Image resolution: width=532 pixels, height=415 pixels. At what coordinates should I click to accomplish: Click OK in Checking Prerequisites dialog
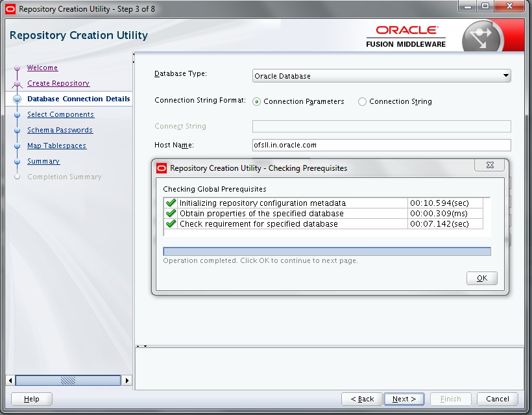(481, 278)
